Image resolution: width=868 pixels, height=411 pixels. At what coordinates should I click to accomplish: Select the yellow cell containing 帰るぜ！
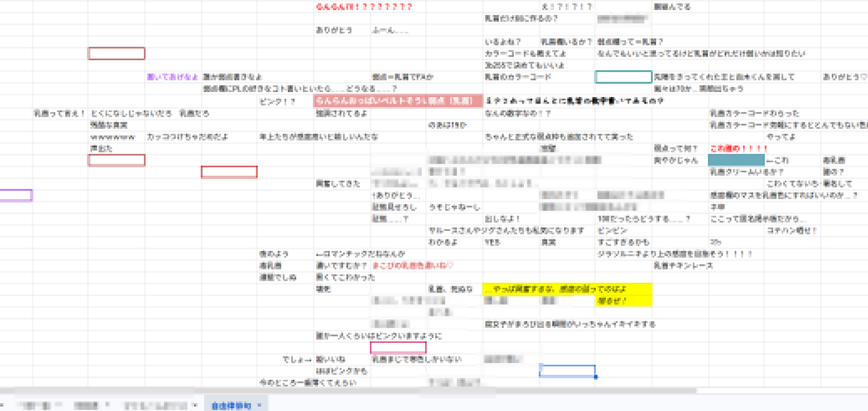[x=623, y=301]
